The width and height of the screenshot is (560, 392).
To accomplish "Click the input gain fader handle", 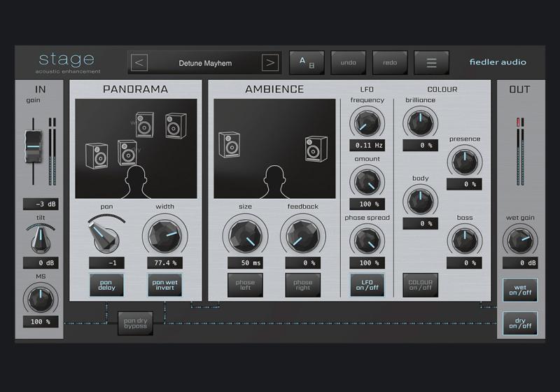I will click(x=33, y=147).
